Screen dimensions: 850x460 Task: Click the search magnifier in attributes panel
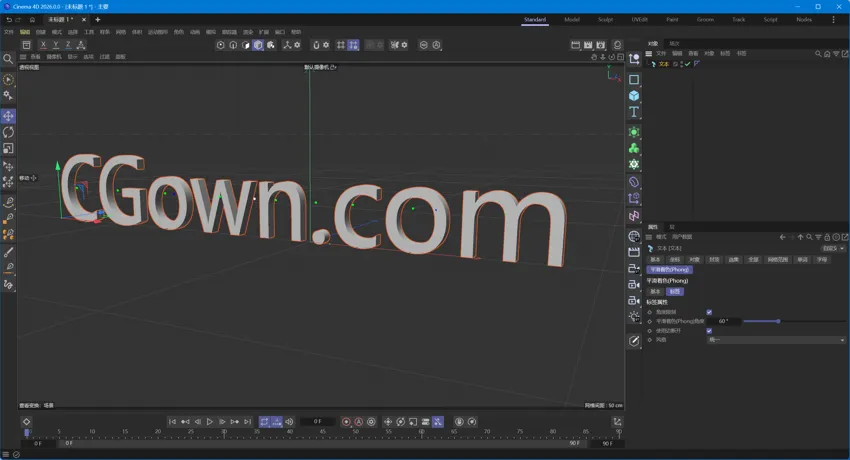tap(809, 237)
